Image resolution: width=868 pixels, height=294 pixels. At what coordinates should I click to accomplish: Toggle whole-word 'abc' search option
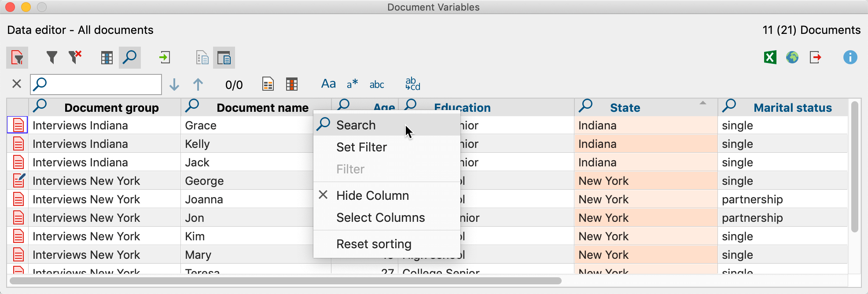(377, 85)
